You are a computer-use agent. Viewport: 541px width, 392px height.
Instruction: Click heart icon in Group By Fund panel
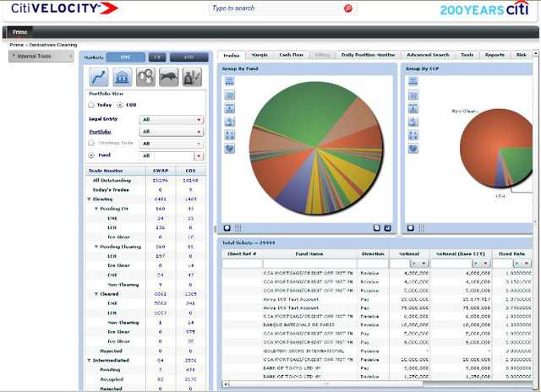click(x=229, y=148)
